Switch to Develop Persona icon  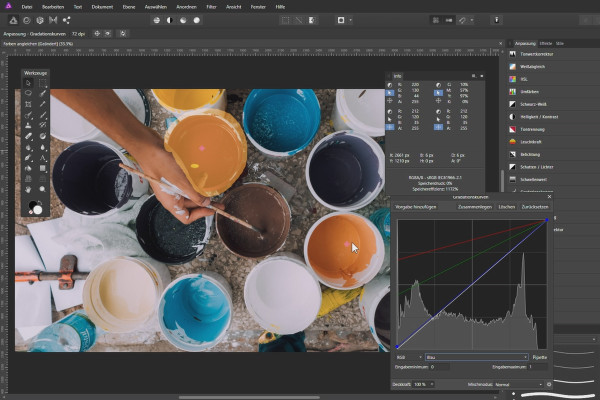(x=40, y=20)
